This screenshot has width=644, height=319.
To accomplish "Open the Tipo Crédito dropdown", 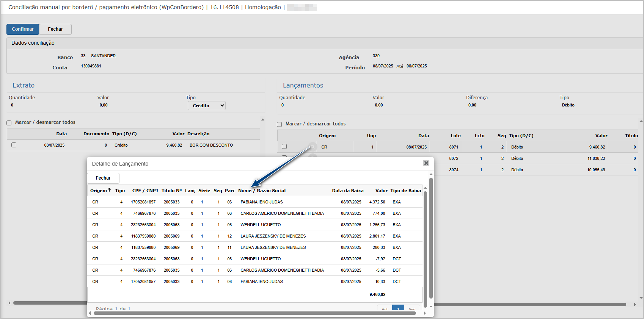I will pos(207,106).
